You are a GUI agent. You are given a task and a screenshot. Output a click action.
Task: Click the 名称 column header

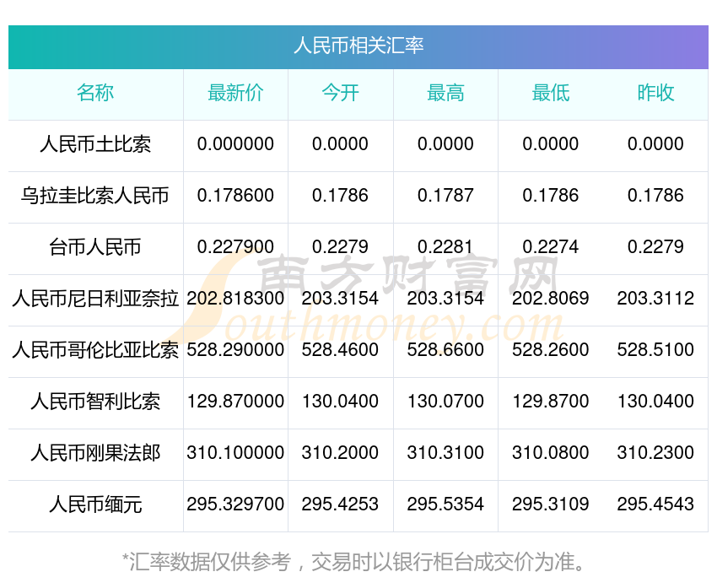point(95,93)
